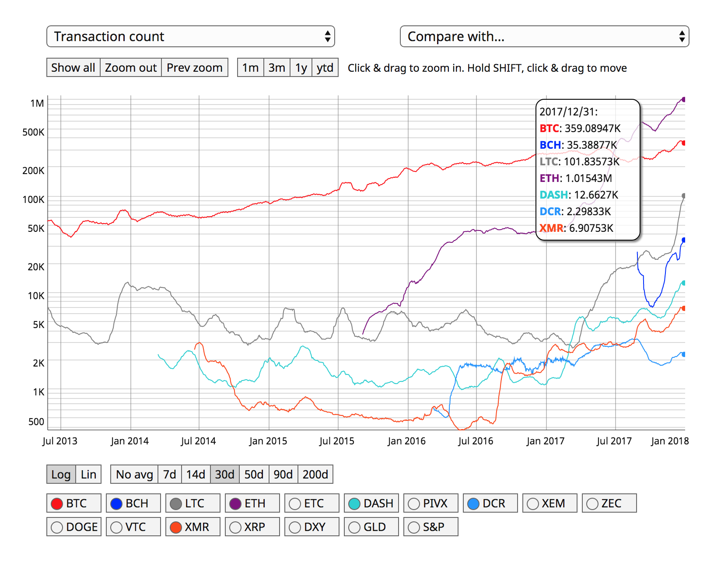
Task: Choose 50d moving average
Action: 254,474
